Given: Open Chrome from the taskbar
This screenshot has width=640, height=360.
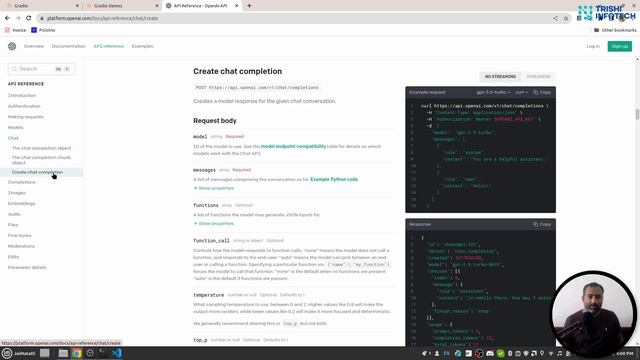Looking at the screenshot, I should (77, 353).
